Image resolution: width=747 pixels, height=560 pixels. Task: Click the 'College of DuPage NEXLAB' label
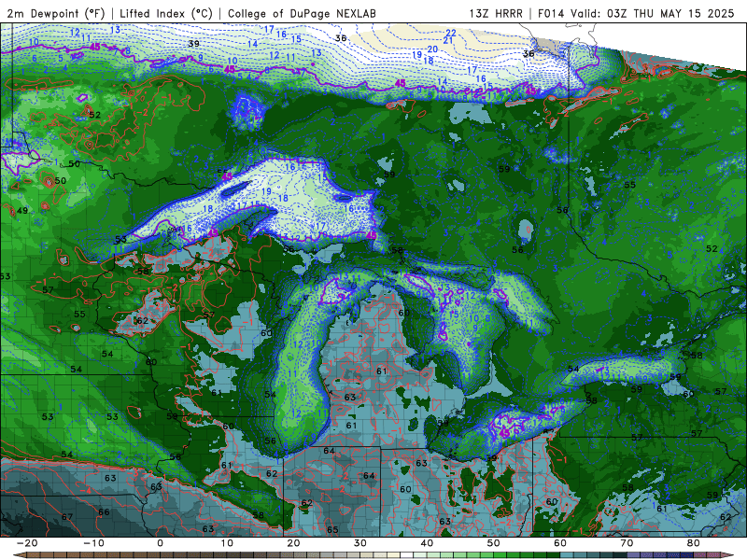click(x=302, y=13)
